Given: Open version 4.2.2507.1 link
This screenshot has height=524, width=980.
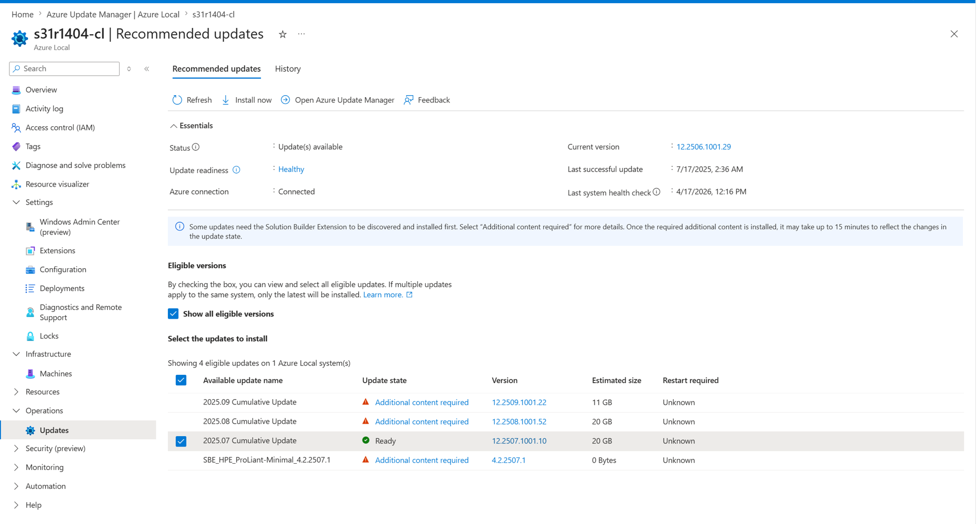Looking at the screenshot, I should (x=508, y=460).
